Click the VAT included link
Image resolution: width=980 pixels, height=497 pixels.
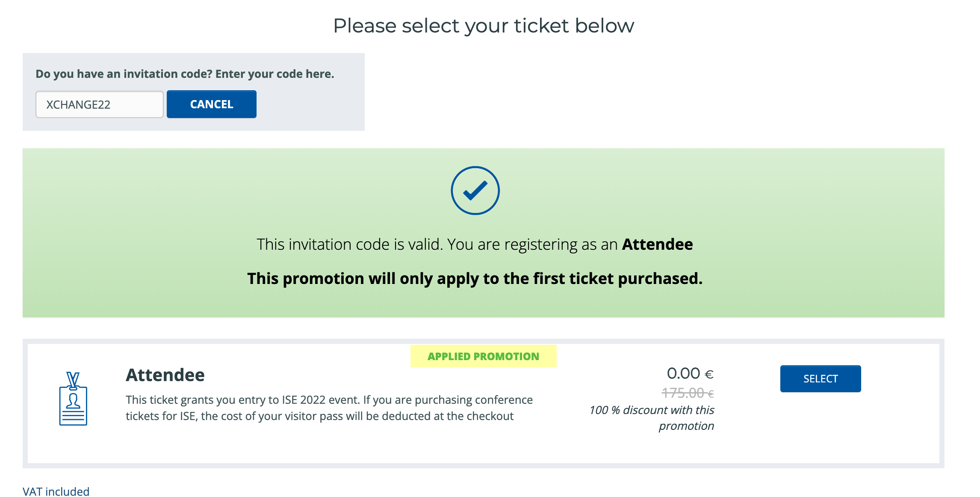pyautogui.click(x=56, y=491)
